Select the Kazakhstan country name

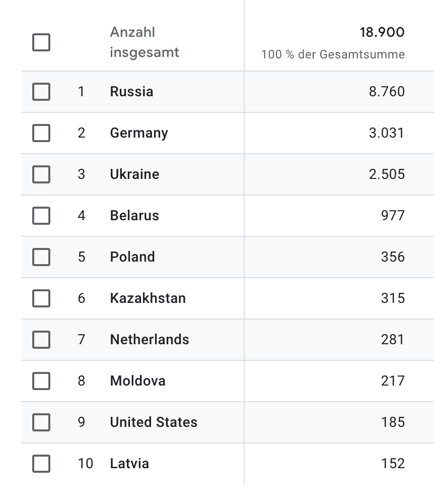[148, 298]
